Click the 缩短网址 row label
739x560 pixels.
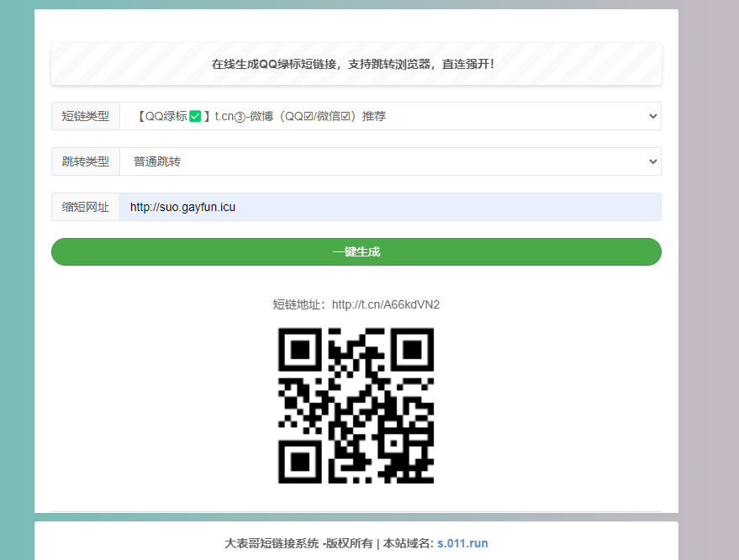tap(84, 206)
